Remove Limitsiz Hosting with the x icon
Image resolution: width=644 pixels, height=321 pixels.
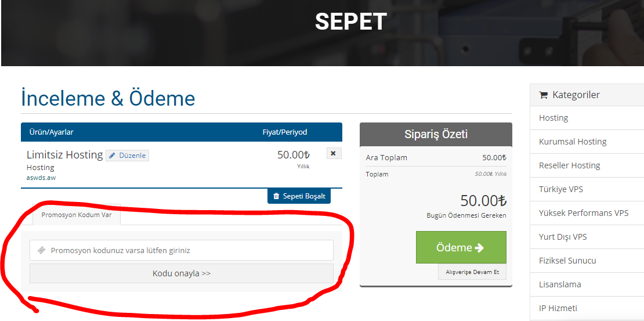click(x=334, y=153)
